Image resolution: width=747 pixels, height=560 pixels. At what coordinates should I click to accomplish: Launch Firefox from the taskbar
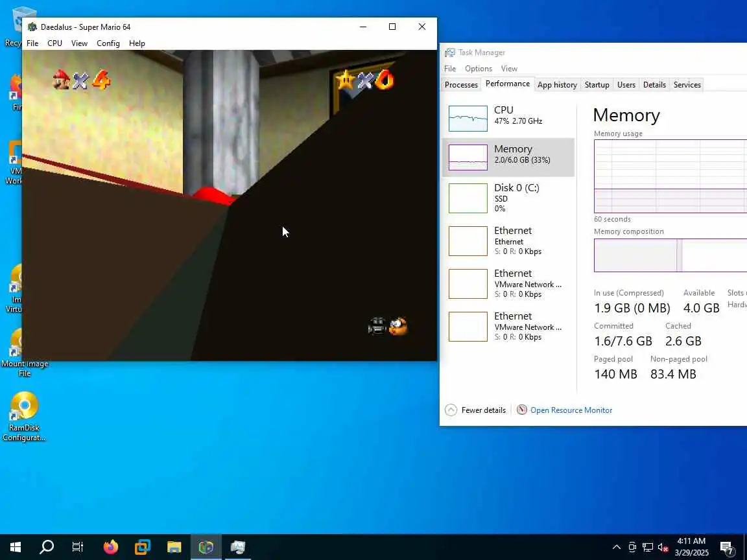click(110, 547)
